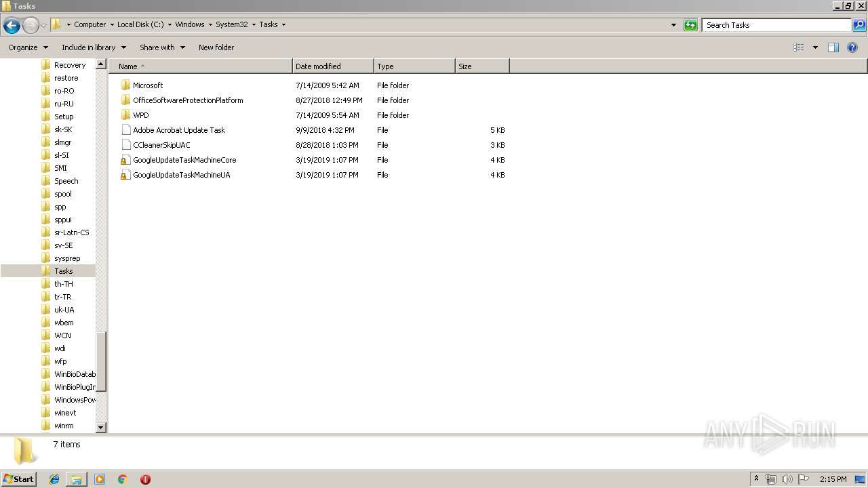
Task: Sort by the Type column header
Action: 414,66
